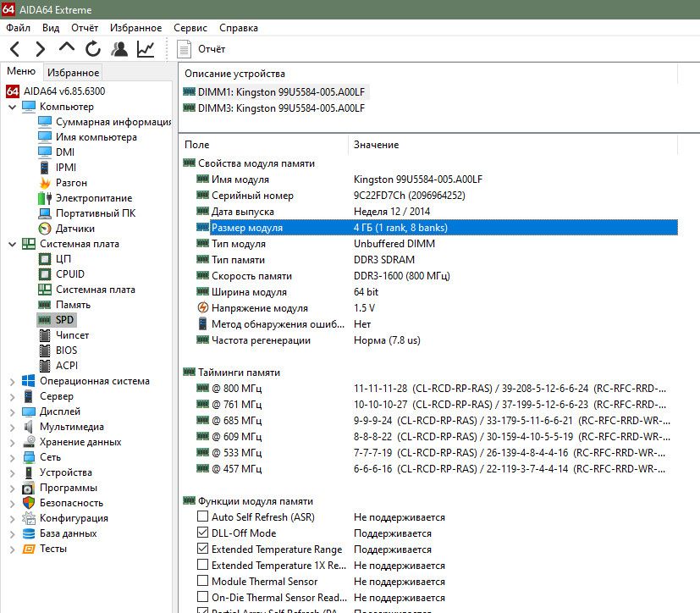Select the DIMM1: Kingston 99U5584-005.A00LF device
The width and height of the screenshot is (700, 613).
point(281,92)
